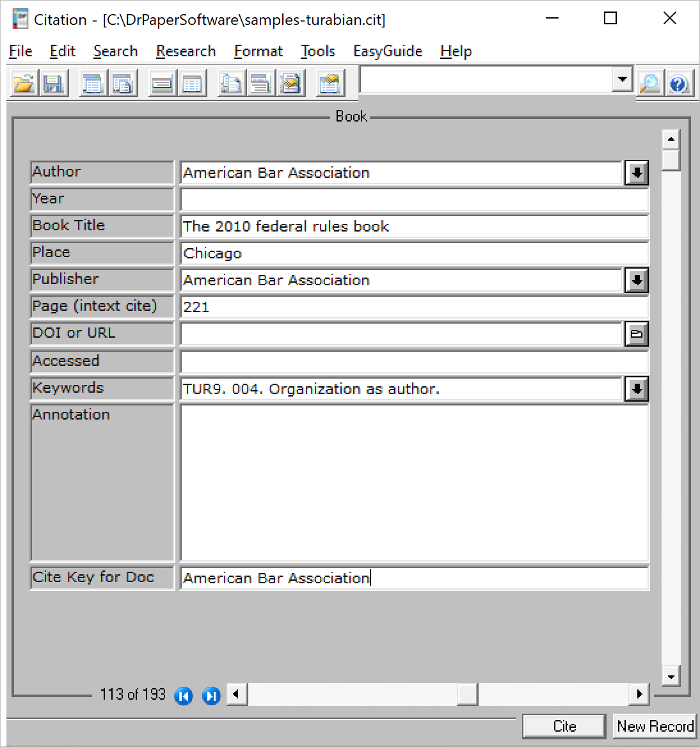Screen dimensions: 700x747
Task: Click into the empty Year field
Action: [414, 200]
